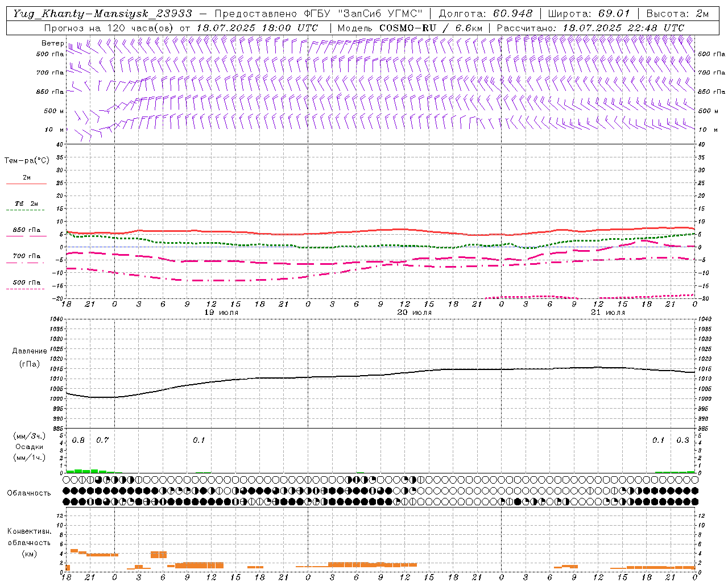The height and width of the screenshot is (582, 728).
Task: Click the 'Осадки' precipitation label
Action: pos(30,447)
